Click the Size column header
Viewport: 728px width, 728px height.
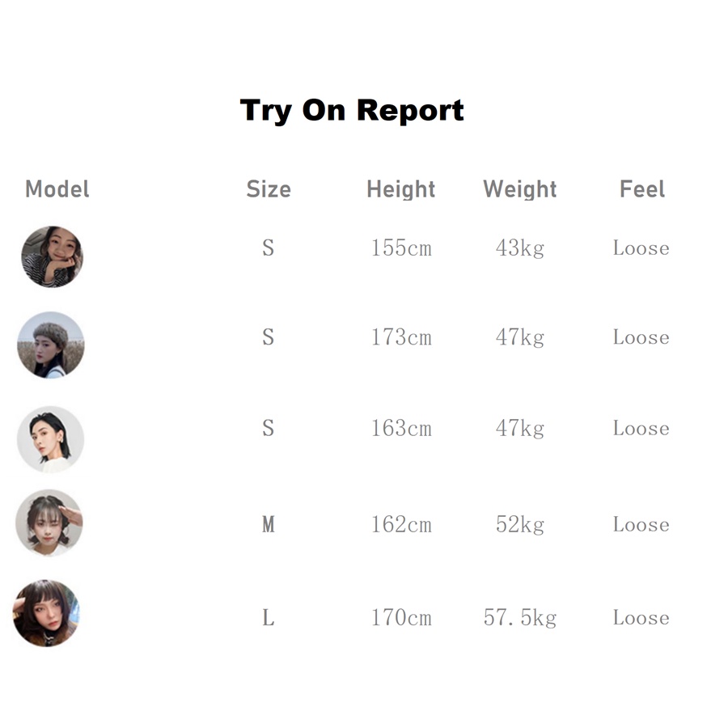pyautogui.click(x=269, y=189)
